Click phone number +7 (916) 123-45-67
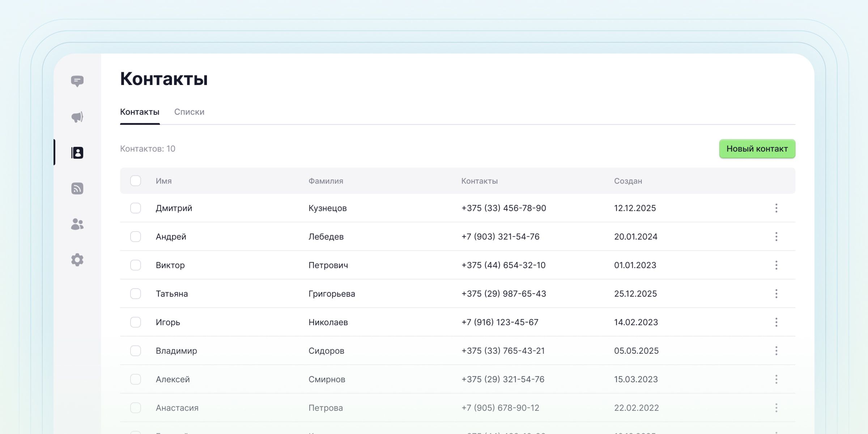Viewport: 868px width, 434px height. point(500,322)
